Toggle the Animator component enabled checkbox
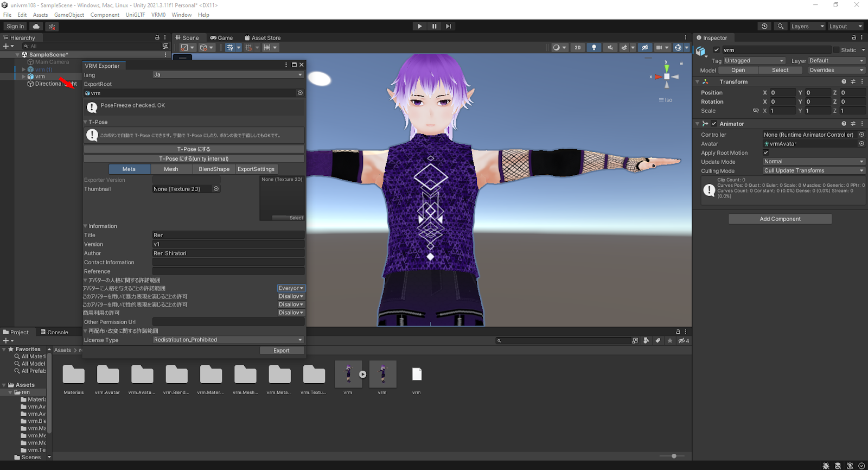 714,124
